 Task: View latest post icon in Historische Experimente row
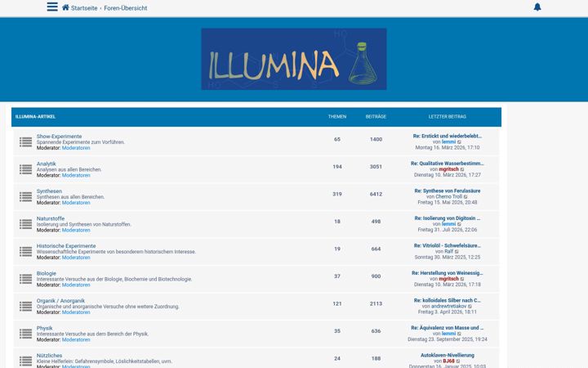click(x=457, y=252)
